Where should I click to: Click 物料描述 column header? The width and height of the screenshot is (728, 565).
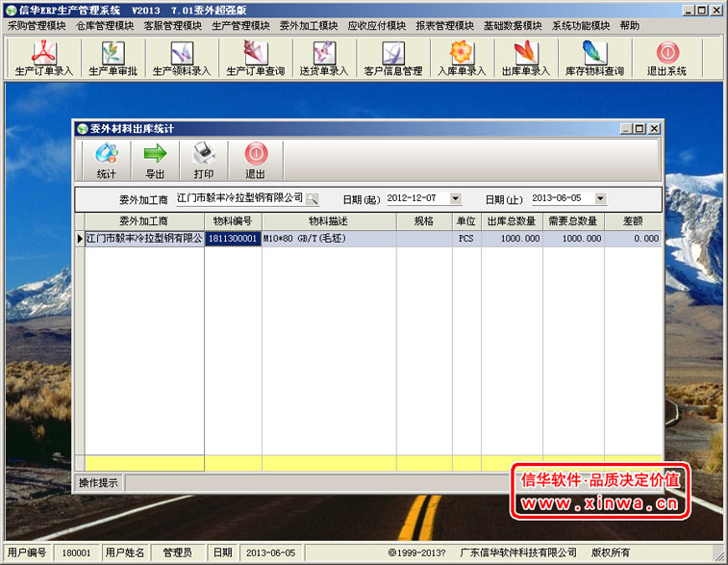point(329,221)
